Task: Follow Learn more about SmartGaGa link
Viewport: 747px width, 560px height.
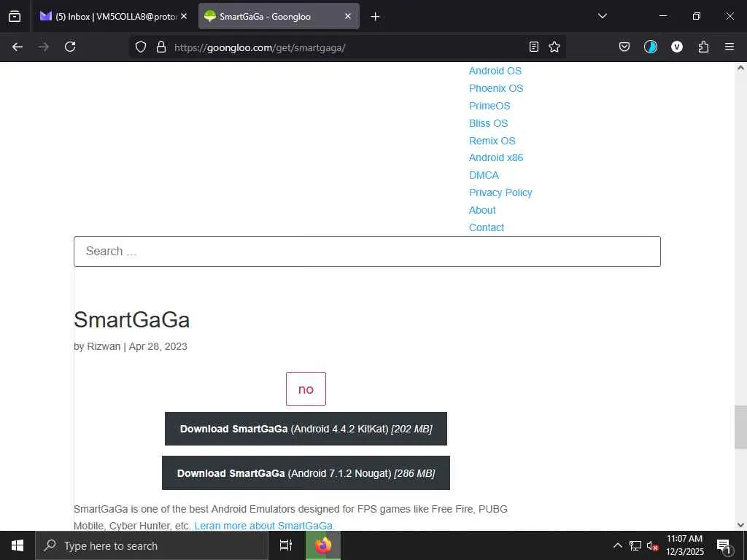Action: tap(264, 526)
